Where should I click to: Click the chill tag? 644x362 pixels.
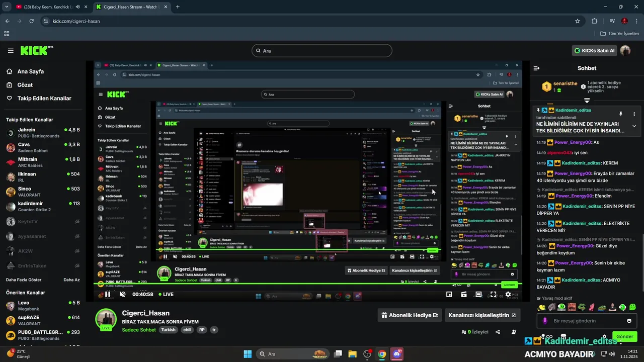click(x=187, y=330)
